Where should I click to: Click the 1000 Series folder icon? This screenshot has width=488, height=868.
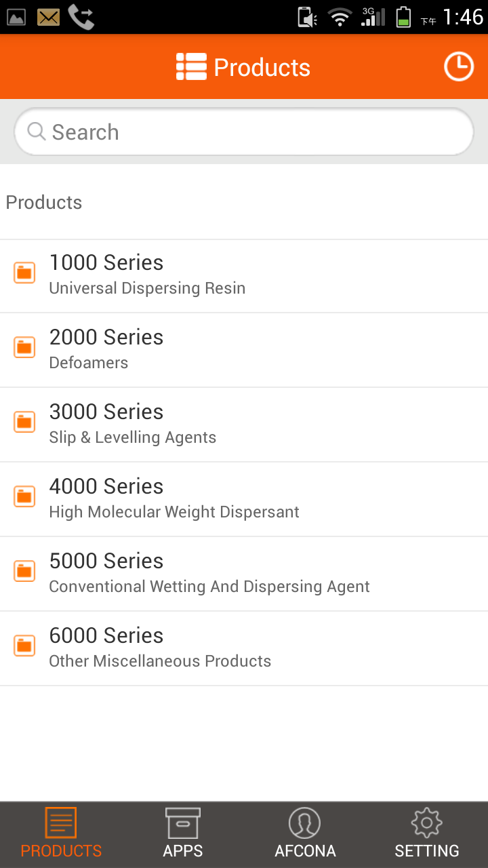25,273
